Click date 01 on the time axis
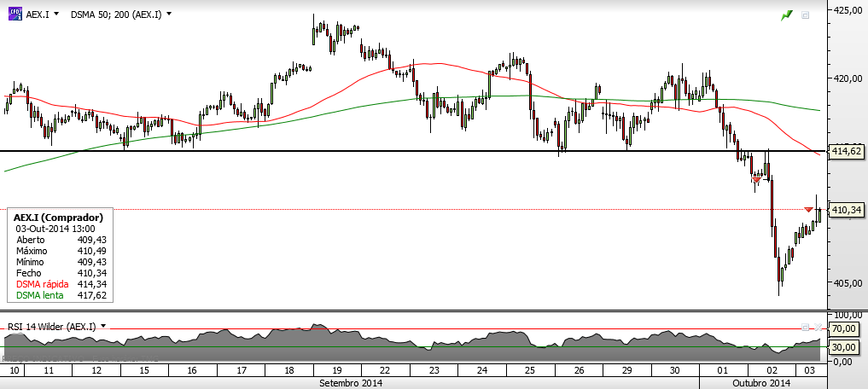Viewport: 868px width, 389px height. coord(723,369)
